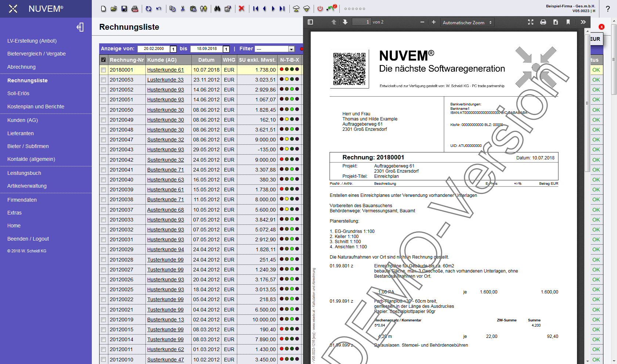
Task: Mark the checkbox for invoice 20120027
Action: pos(104,270)
